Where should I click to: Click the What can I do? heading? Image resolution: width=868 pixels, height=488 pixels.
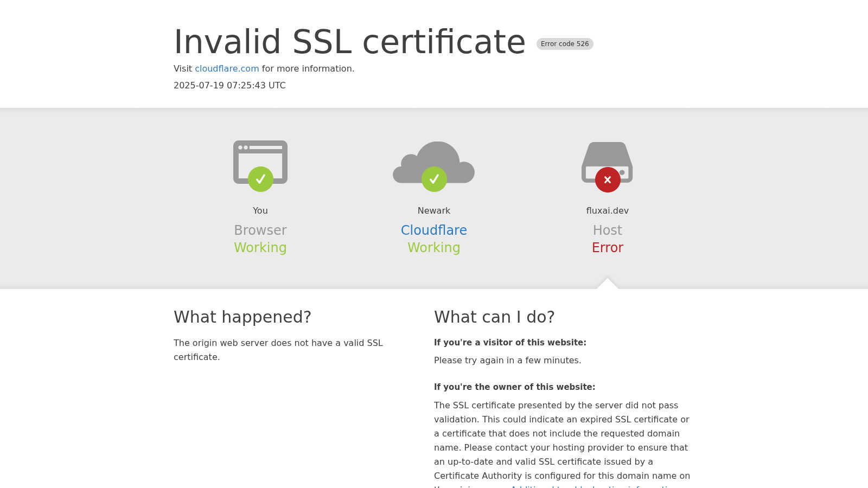(x=494, y=317)
